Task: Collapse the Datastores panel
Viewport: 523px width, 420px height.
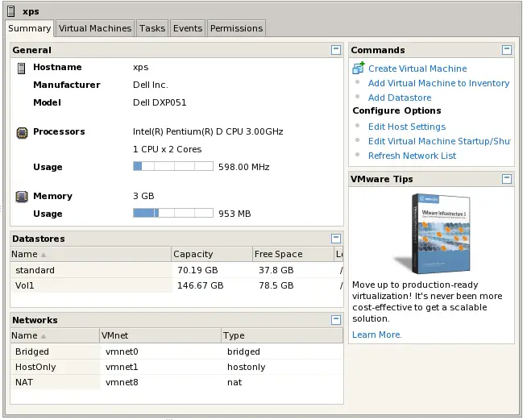Action: coord(336,239)
